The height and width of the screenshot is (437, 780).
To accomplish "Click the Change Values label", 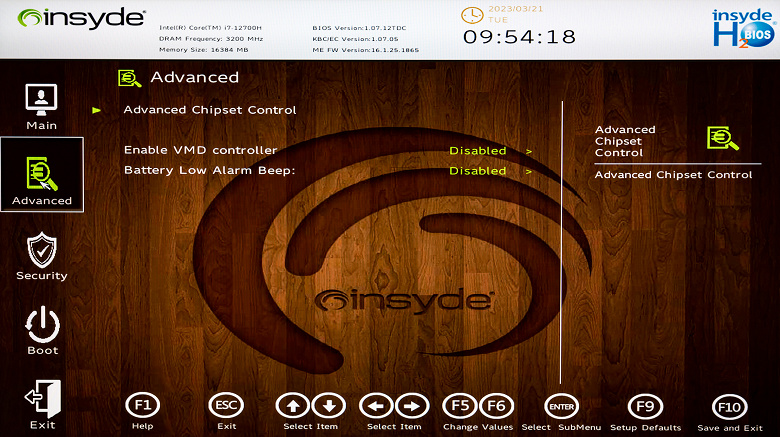I will [x=478, y=427].
